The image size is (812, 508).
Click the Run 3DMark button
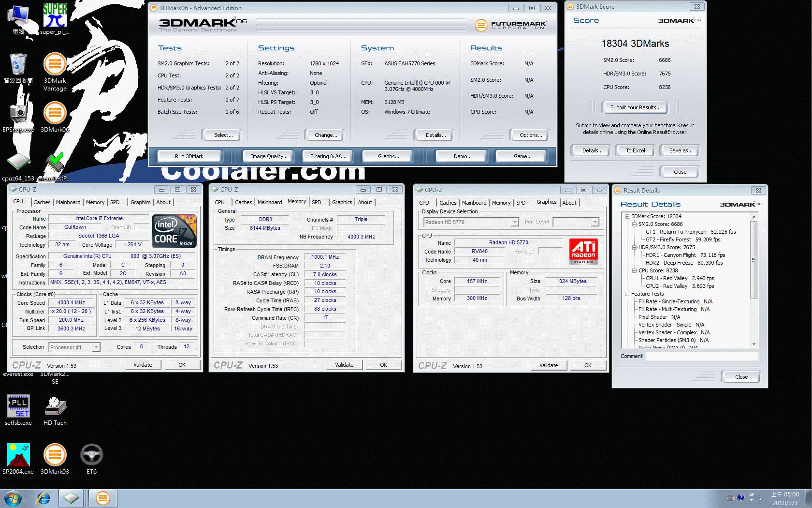click(x=189, y=156)
